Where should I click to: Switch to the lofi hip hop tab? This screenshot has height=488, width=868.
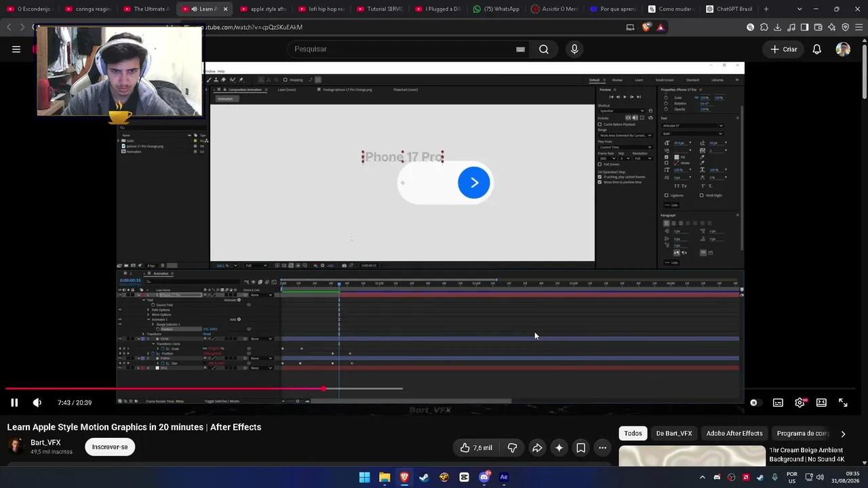click(x=321, y=9)
